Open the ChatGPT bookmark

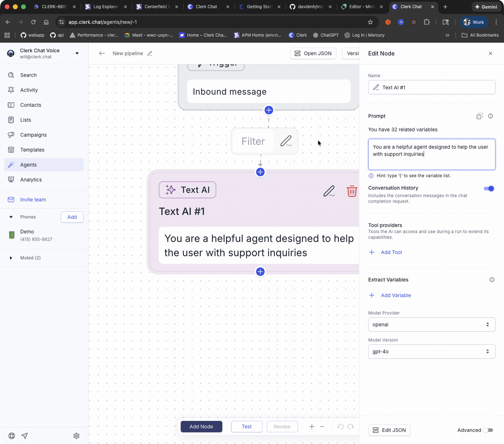[326, 35]
